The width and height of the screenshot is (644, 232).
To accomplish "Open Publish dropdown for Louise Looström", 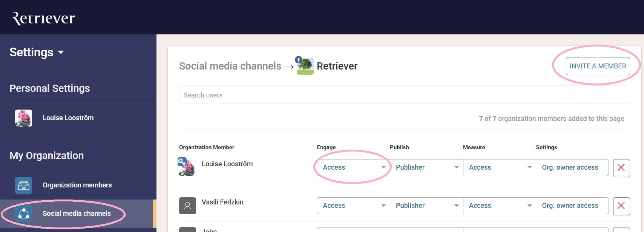I will [426, 167].
